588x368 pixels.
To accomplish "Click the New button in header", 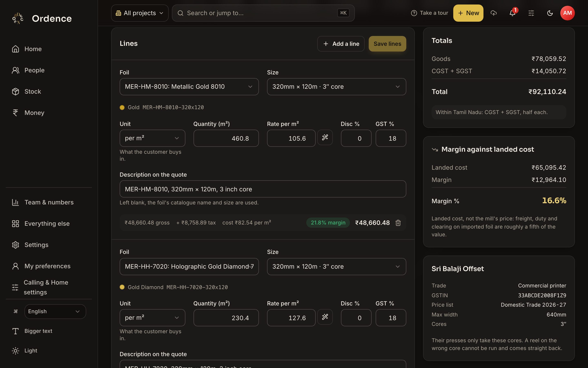I will [468, 13].
